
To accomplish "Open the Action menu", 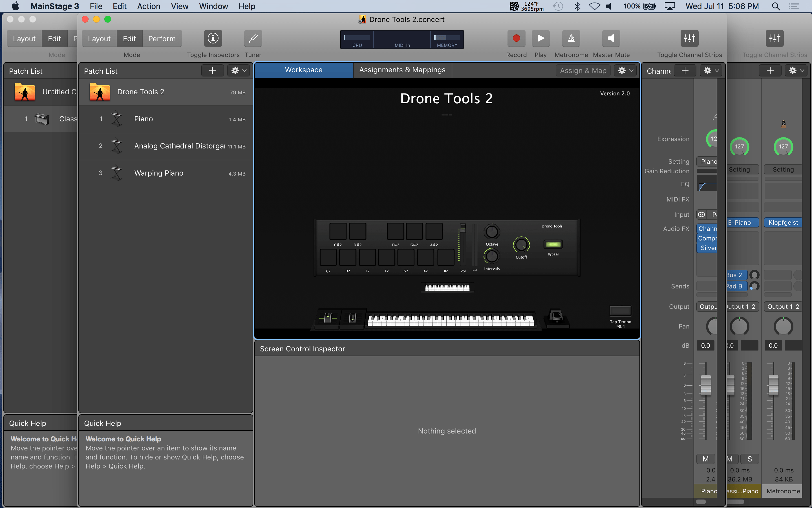I will pos(149,6).
